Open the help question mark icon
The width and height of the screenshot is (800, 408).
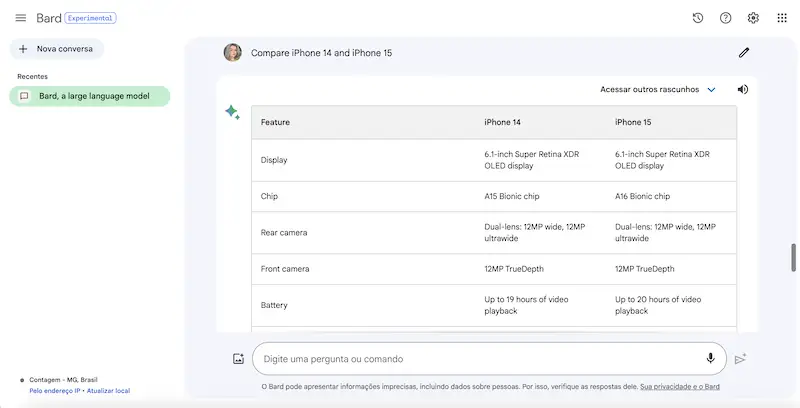click(x=726, y=18)
